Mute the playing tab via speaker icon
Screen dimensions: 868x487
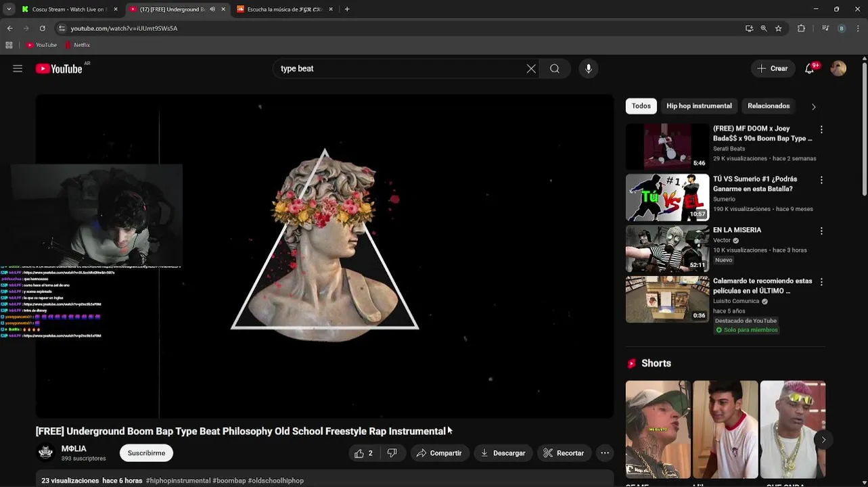212,9
